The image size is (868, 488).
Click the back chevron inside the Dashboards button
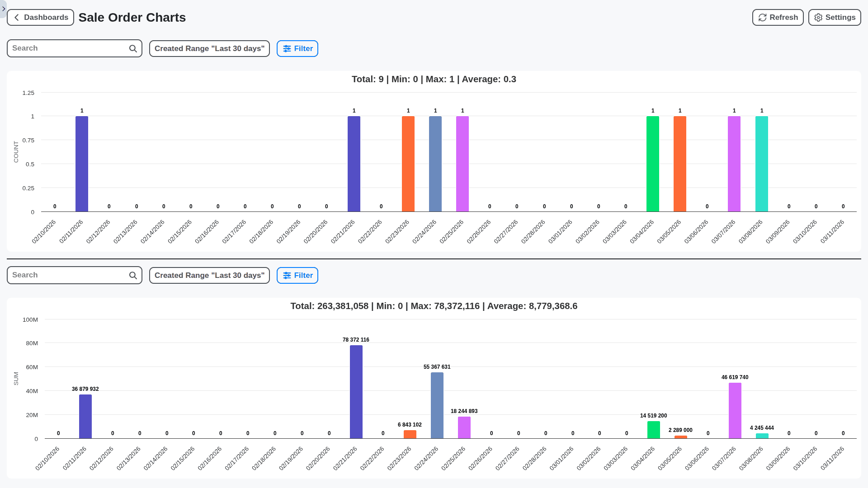tap(16, 17)
